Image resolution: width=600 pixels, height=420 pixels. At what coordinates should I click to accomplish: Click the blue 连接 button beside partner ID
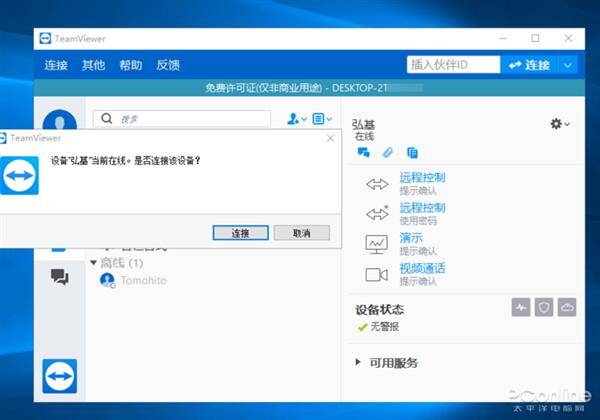pyautogui.click(x=530, y=65)
